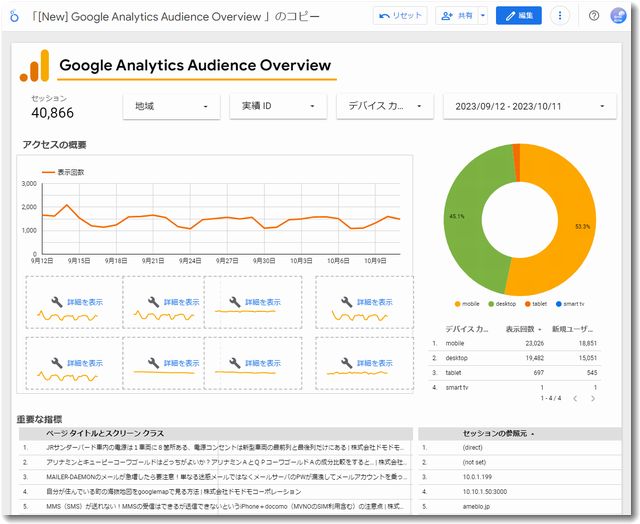Open the user account avatar
Screen dimensions: 640x524
pyautogui.click(x=618, y=16)
